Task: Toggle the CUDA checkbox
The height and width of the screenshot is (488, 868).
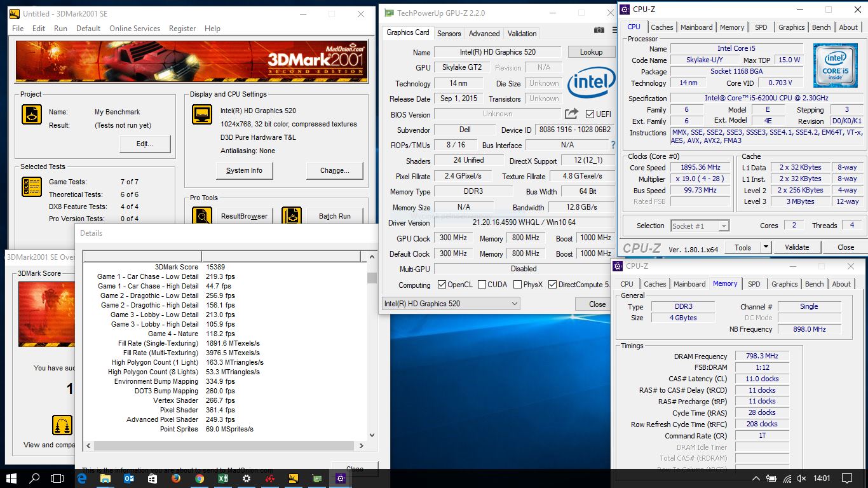Action: pyautogui.click(x=482, y=285)
